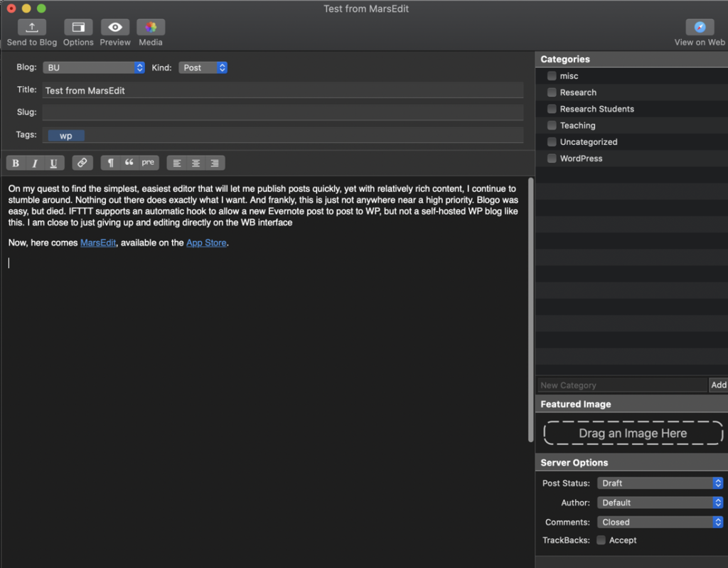
Task: Apply bold formatting with the B button
Action: [x=16, y=163]
